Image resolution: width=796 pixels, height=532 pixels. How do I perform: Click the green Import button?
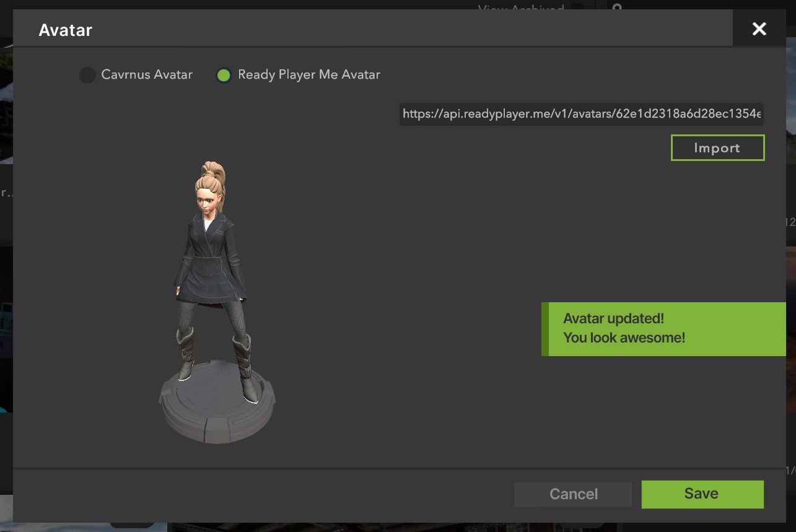pos(717,147)
